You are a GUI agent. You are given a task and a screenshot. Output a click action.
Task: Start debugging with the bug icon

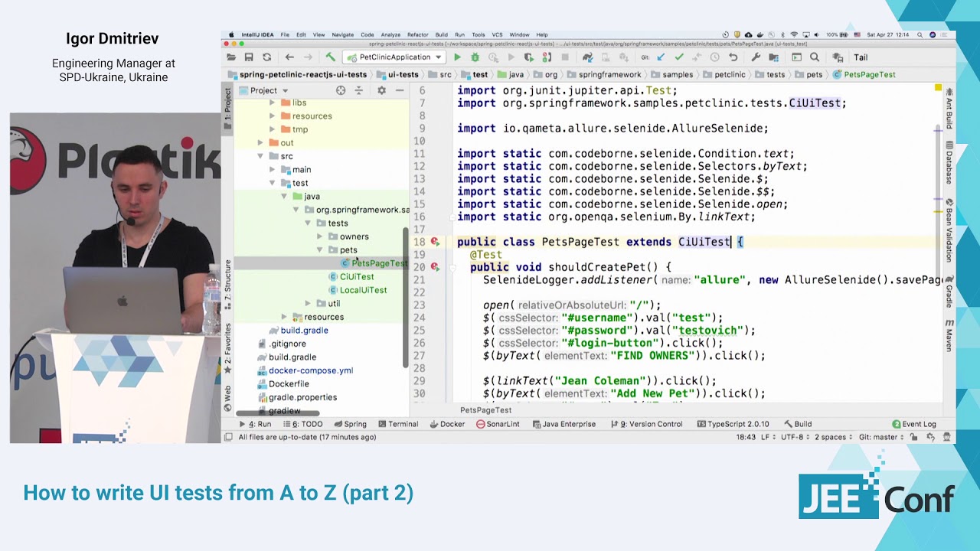(x=475, y=57)
